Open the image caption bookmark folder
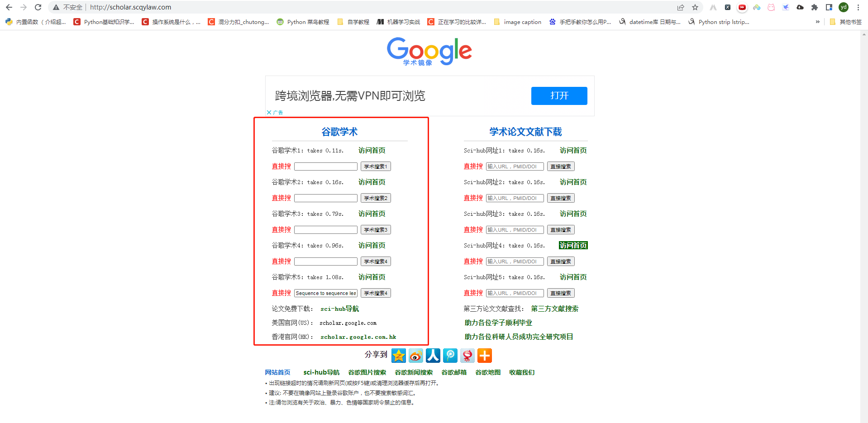 (x=518, y=22)
